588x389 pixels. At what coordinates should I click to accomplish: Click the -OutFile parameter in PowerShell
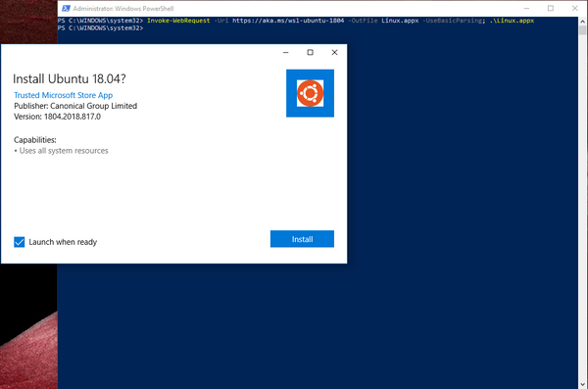363,21
